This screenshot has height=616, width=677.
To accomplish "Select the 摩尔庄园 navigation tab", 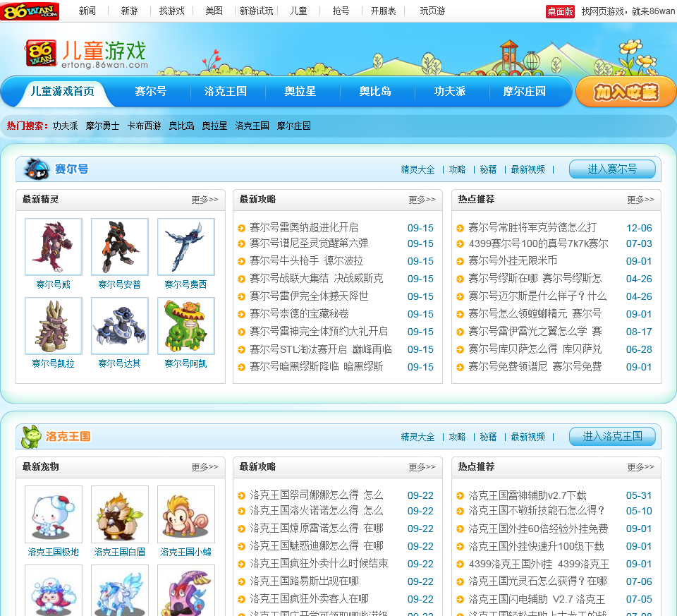I will 524,91.
